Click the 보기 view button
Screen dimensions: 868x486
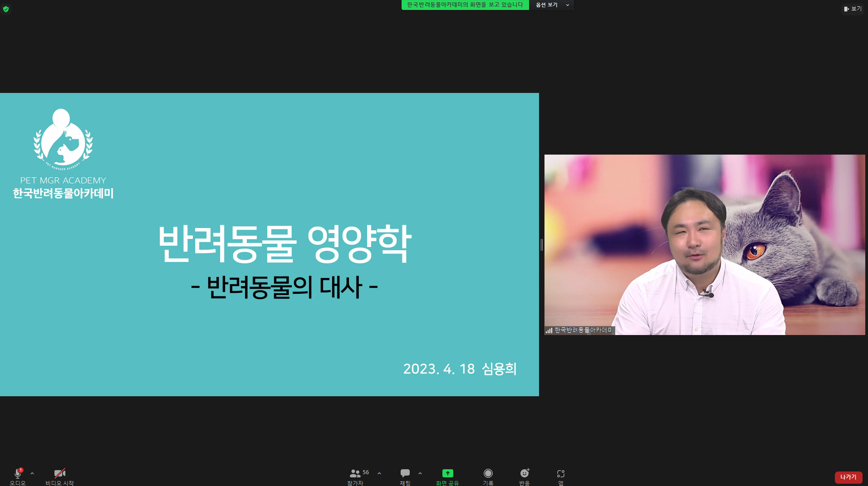[853, 9]
